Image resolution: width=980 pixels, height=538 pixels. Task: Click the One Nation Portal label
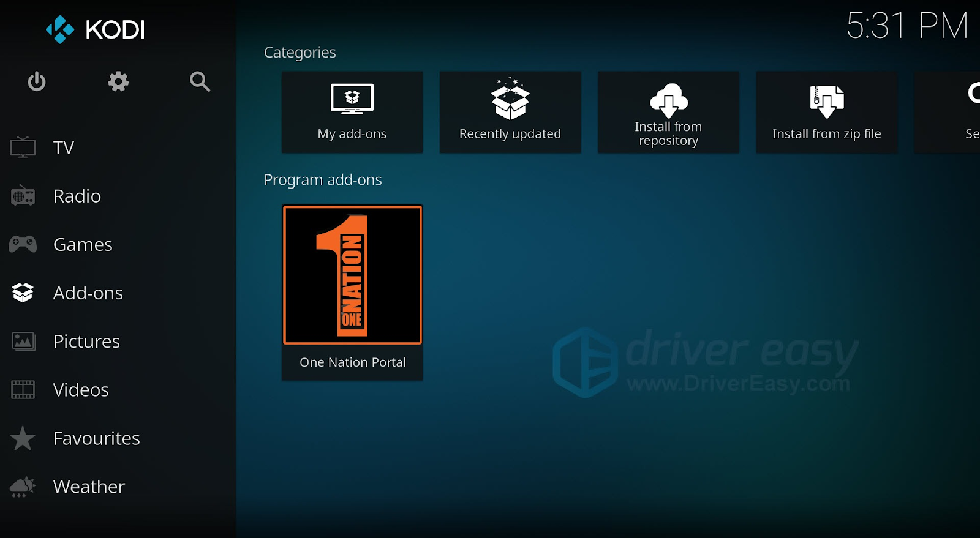click(353, 362)
